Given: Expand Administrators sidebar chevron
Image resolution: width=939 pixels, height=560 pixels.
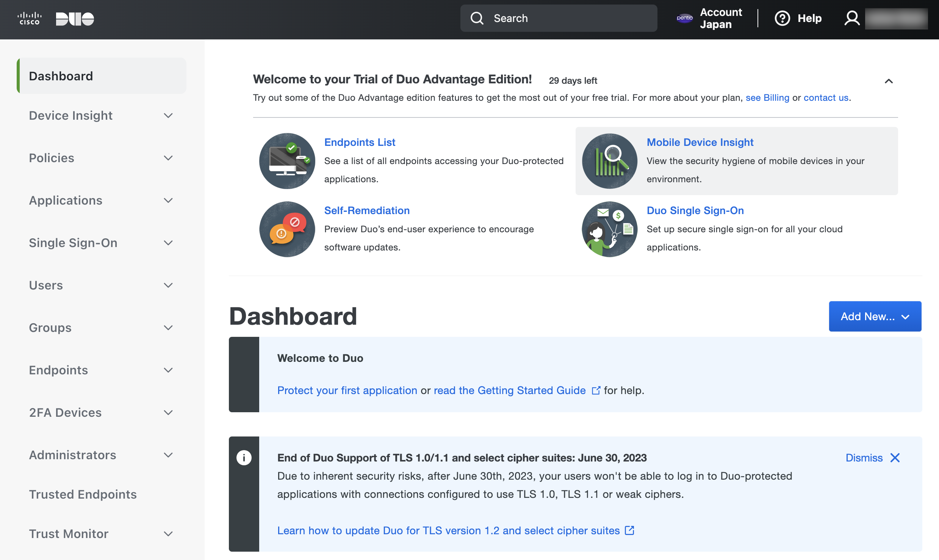Looking at the screenshot, I should coord(168,455).
